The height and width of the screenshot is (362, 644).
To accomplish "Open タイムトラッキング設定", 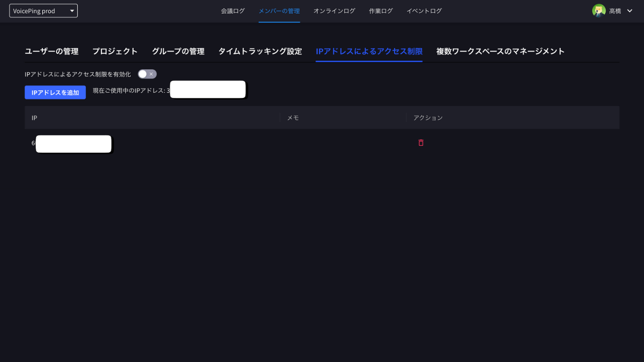I will click(x=260, y=51).
